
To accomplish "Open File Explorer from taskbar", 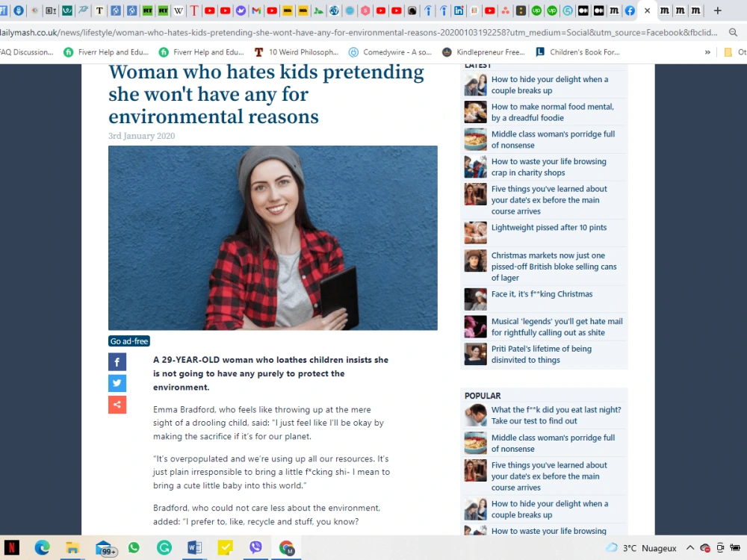I will (72, 547).
